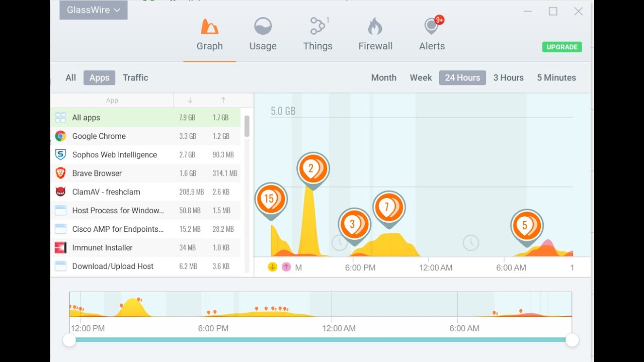Open the Firewall tab
644x362 pixels.
pyautogui.click(x=375, y=35)
